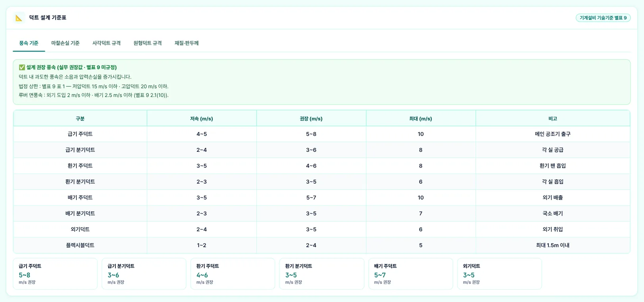Image resolution: width=644 pixels, height=302 pixels.
Task: Click the max value 7 for 배기 분기덕트
Action: click(421, 214)
